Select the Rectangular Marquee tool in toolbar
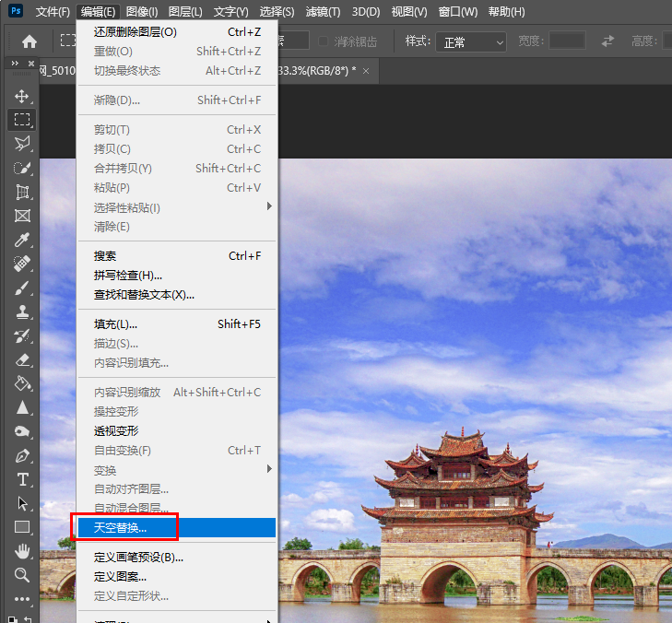672x623 pixels. click(22, 120)
